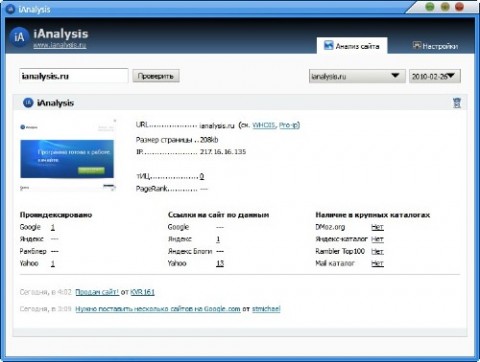The width and height of the screenshot is (480, 362).
Task: Click Яндекс backlinks count 1
Action: [218, 239]
